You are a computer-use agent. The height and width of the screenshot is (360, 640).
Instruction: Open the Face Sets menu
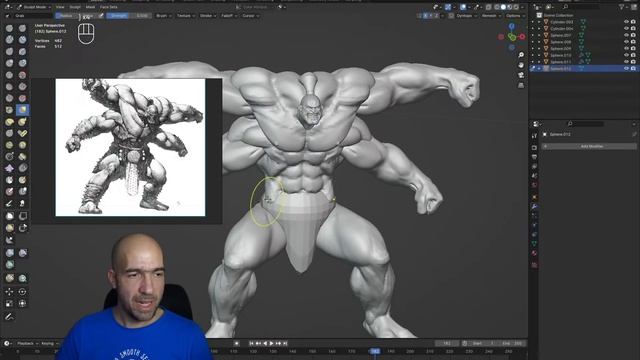(x=109, y=7)
